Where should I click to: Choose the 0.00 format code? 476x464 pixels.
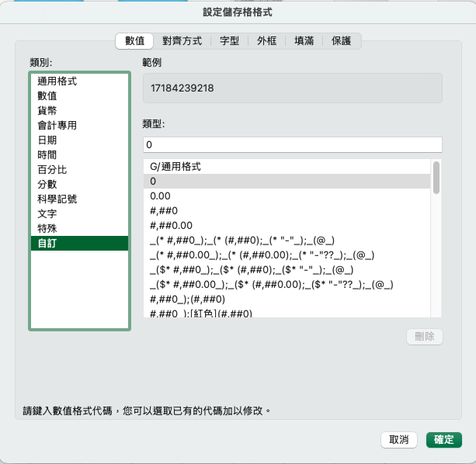pyautogui.click(x=160, y=196)
